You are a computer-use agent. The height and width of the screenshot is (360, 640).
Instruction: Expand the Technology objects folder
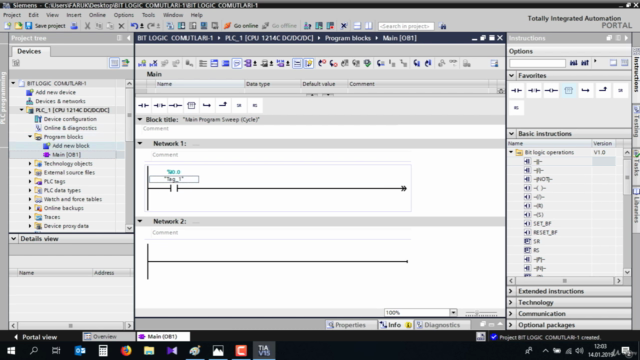[x=30, y=164]
